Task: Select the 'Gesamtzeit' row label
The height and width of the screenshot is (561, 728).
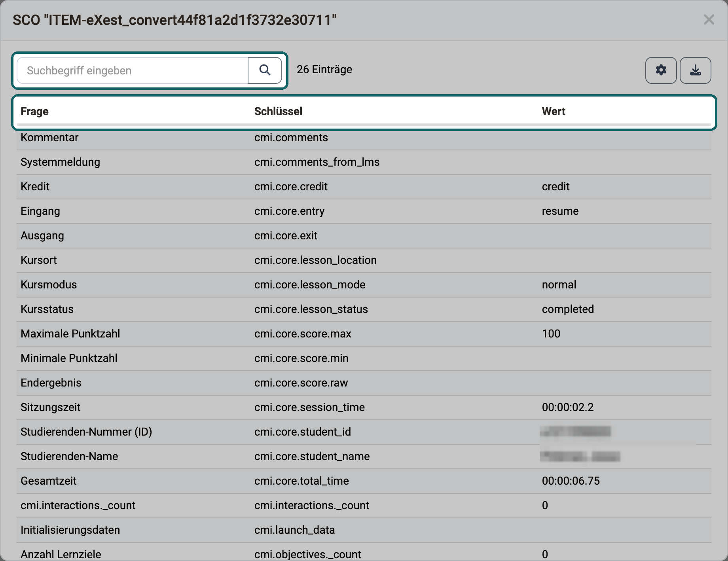Action: click(x=49, y=481)
